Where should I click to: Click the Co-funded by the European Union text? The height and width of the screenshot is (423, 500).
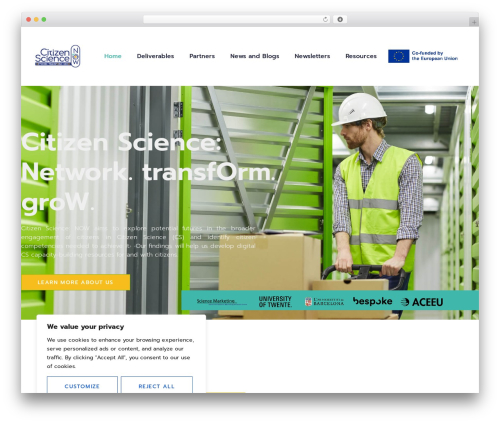(x=435, y=56)
